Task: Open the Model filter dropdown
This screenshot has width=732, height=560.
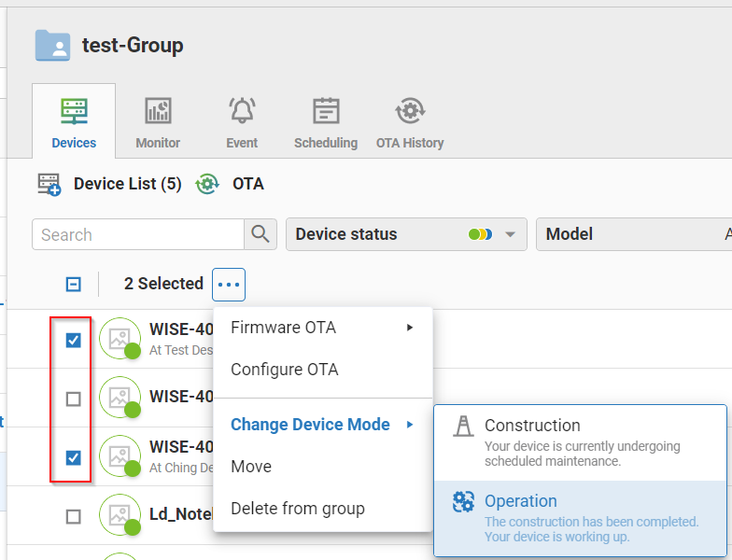Action: (633, 234)
